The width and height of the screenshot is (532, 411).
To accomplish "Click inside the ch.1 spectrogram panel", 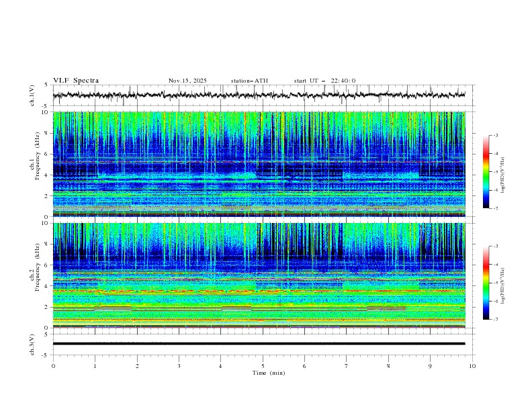I will [259, 164].
